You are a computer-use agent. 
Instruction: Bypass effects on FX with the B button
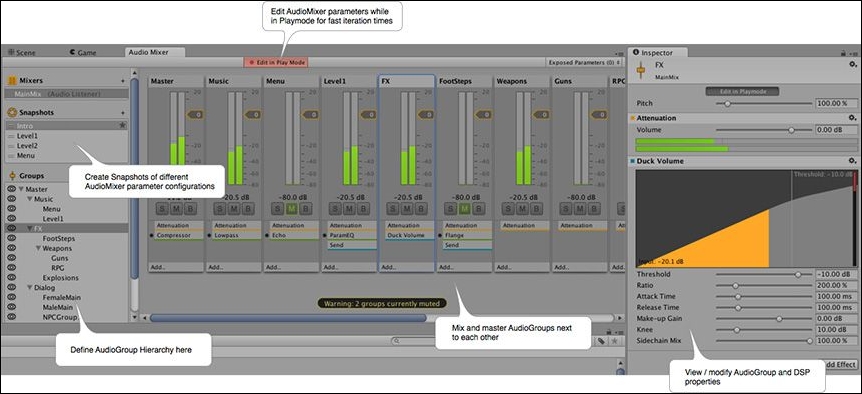click(x=421, y=208)
